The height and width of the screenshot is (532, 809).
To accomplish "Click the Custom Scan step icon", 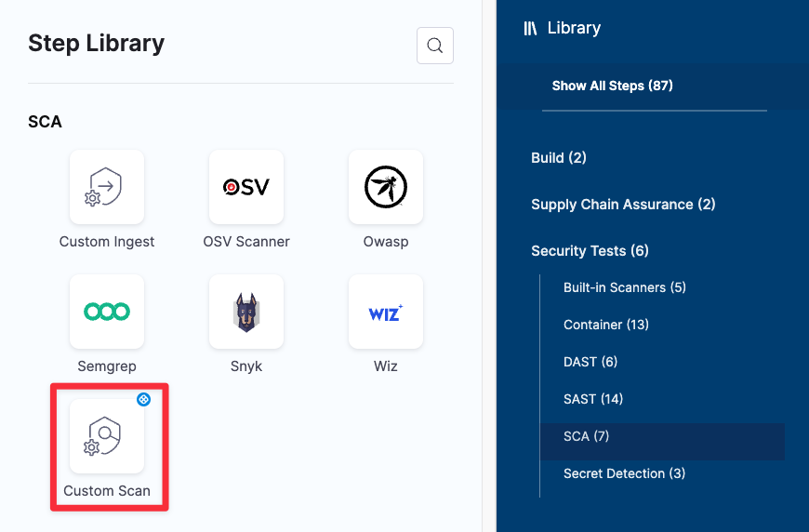I will tap(107, 436).
